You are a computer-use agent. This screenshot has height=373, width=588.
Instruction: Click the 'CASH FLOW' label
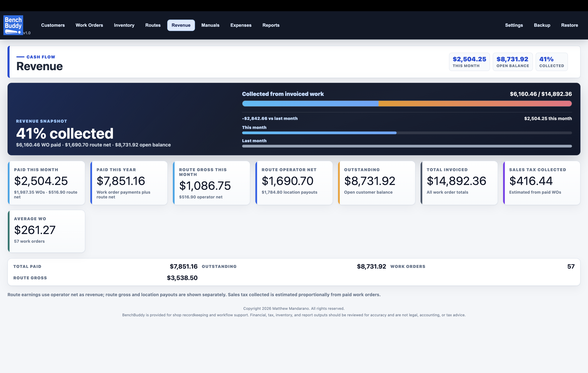(x=41, y=57)
